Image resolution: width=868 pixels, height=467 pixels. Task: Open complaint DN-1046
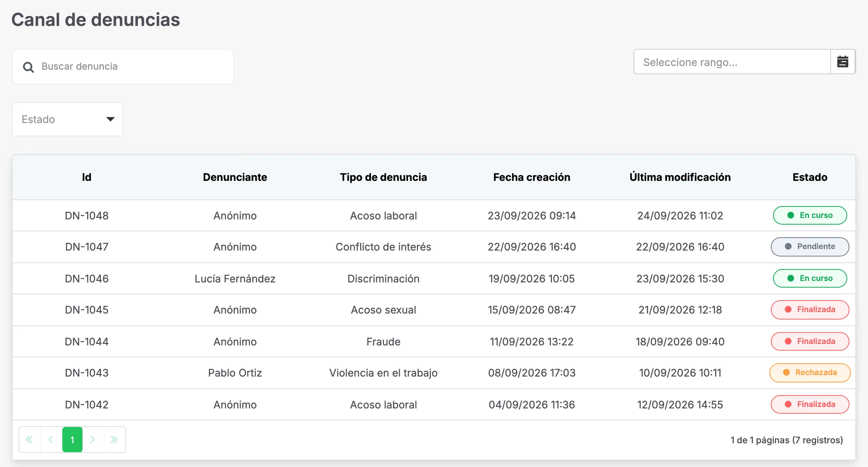(x=87, y=279)
